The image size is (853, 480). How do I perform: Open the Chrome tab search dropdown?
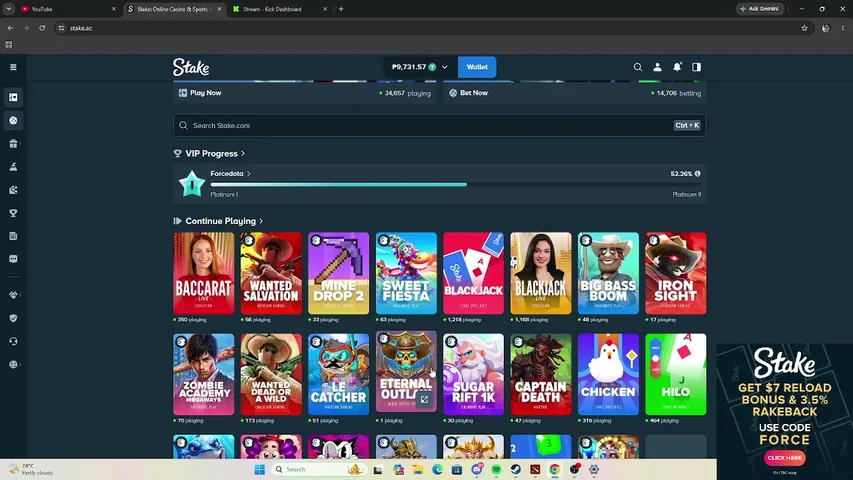tap(9, 9)
